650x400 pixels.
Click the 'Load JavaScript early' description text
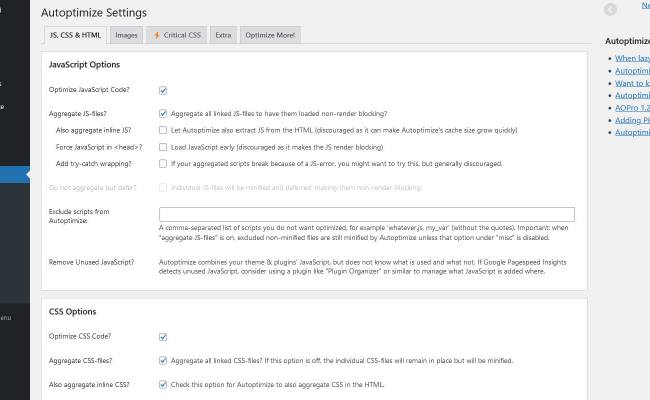[277, 147]
